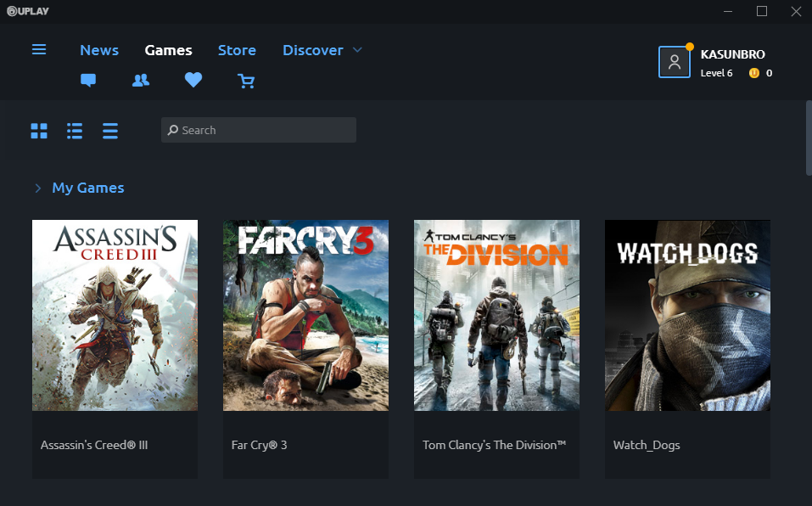Click the Far Cry® 3 title text
Image resolution: width=812 pixels, height=506 pixels.
tap(259, 445)
